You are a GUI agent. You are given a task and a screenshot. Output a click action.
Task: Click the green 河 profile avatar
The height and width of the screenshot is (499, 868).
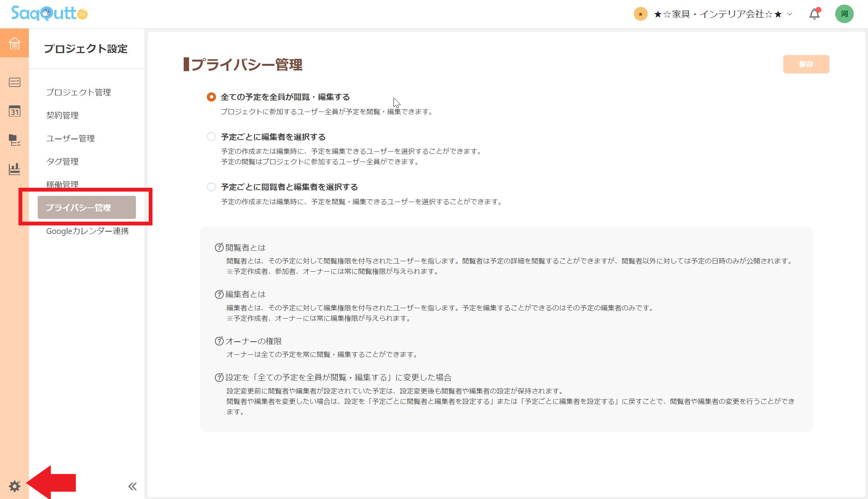coord(844,13)
